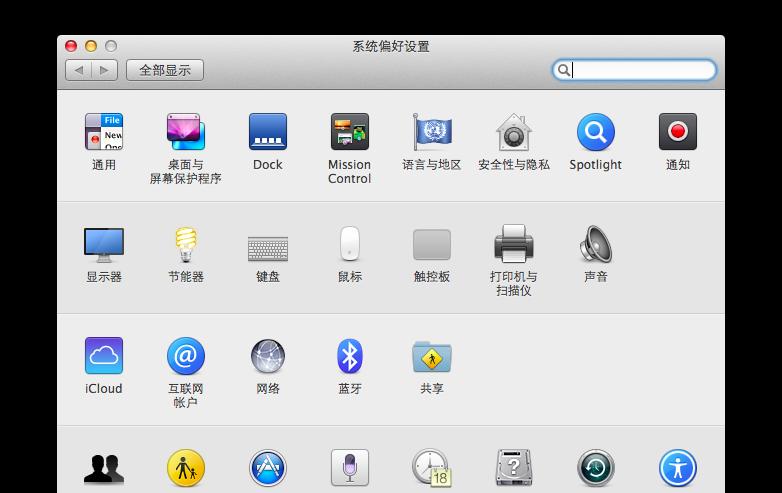The height and width of the screenshot is (493, 782).
Task: Open 桌面与屏幕保护程序 preferences
Action: [x=186, y=132]
